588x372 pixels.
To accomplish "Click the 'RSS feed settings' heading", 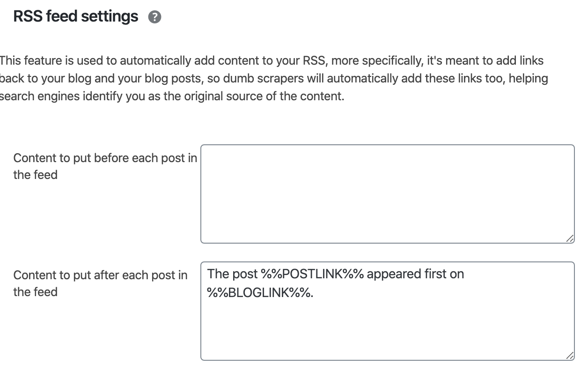I will click(x=76, y=16).
